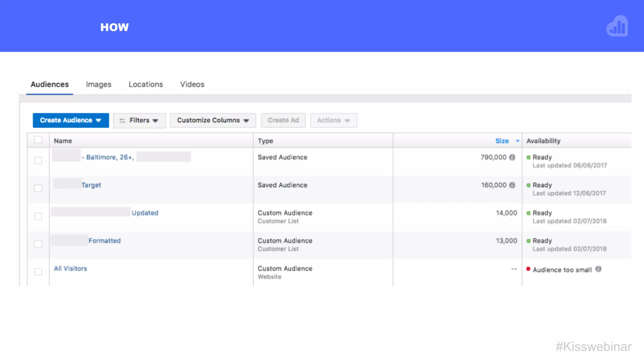Click the red status dot for All Visitors
Viewport: 644px width, 362px height.
coord(528,269)
